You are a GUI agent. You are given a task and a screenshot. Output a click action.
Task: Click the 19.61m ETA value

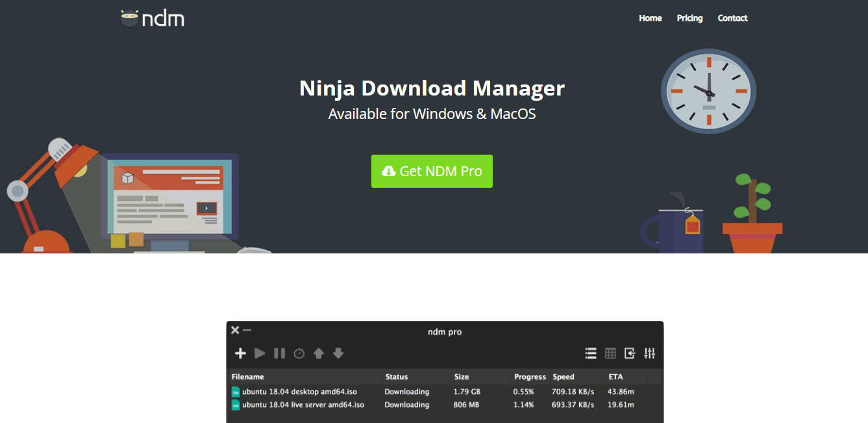621,405
